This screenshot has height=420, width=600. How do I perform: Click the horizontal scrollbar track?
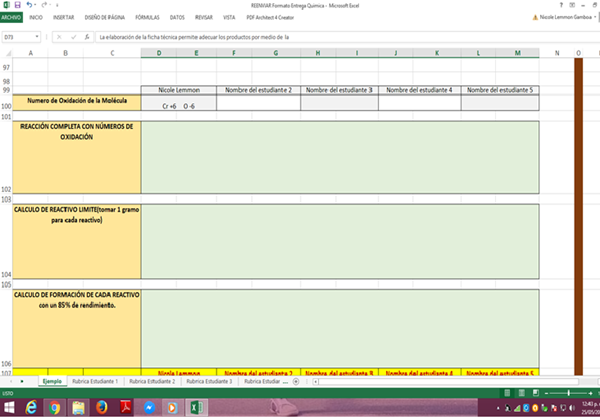[448, 381]
